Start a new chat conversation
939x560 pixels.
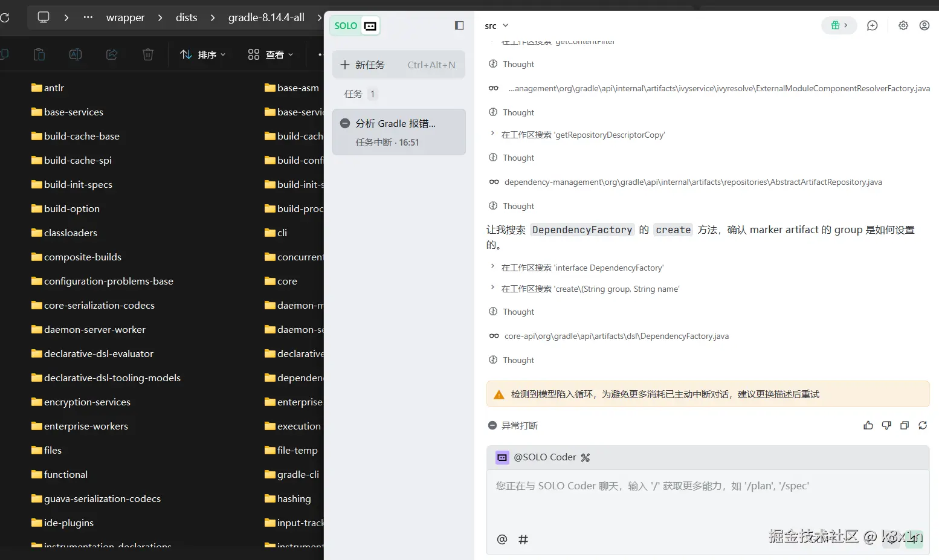[872, 25]
